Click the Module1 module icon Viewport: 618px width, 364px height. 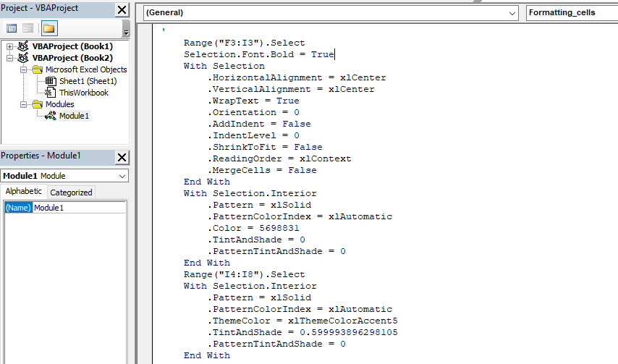(x=51, y=116)
